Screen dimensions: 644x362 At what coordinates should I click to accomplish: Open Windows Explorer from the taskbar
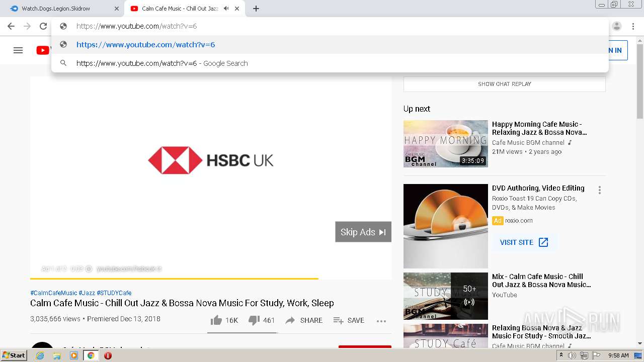tap(57, 355)
